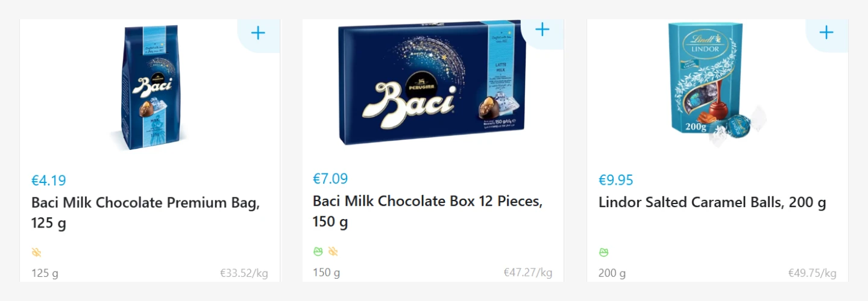Open Baci Chocolate Box product image
The image size is (868, 301).
tap(432, 82)
